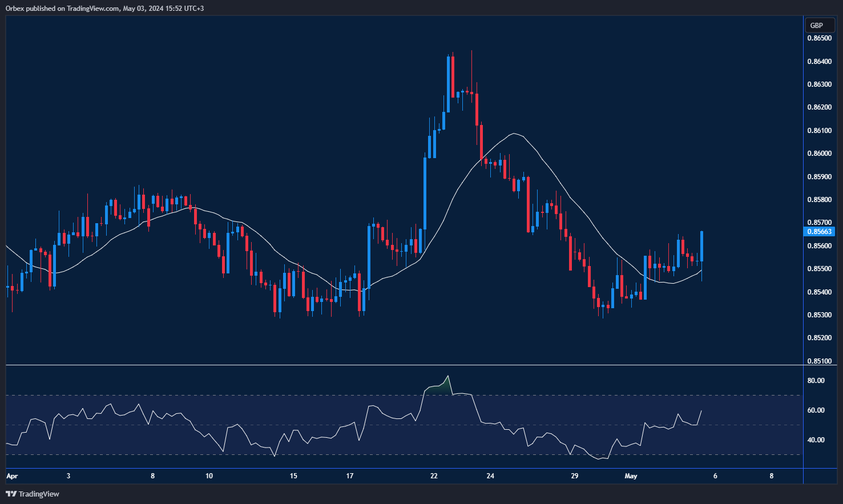This screenshot has width=843, height=504.
Task: Expand the time axis by clicking May label
Action: coord(631,475)
